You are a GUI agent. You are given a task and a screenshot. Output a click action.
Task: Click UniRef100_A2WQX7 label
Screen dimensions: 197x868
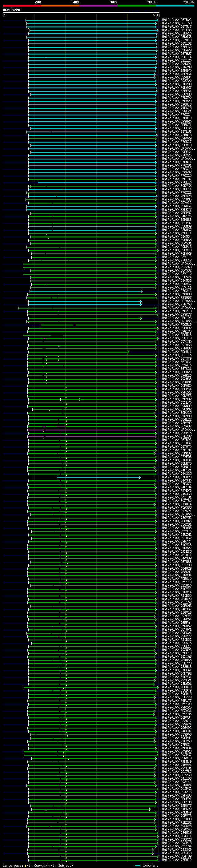[177, 230]
